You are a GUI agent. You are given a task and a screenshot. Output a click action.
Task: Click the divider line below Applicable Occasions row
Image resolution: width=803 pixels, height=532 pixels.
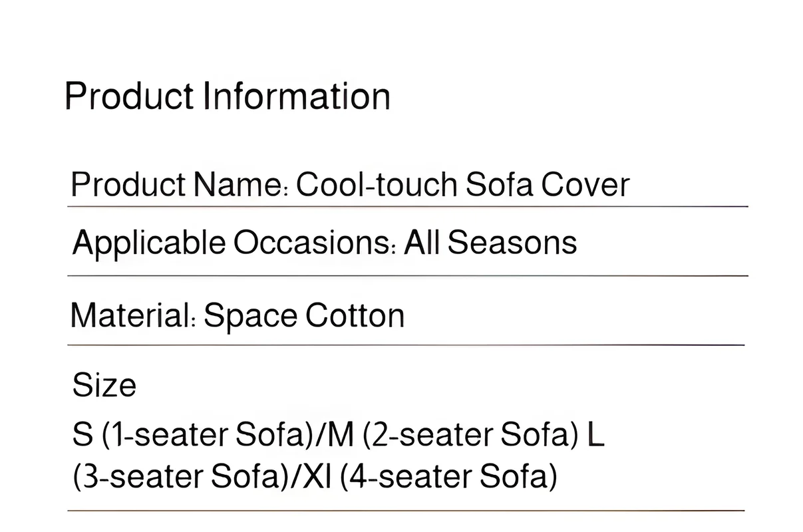[x=407, y=275]
